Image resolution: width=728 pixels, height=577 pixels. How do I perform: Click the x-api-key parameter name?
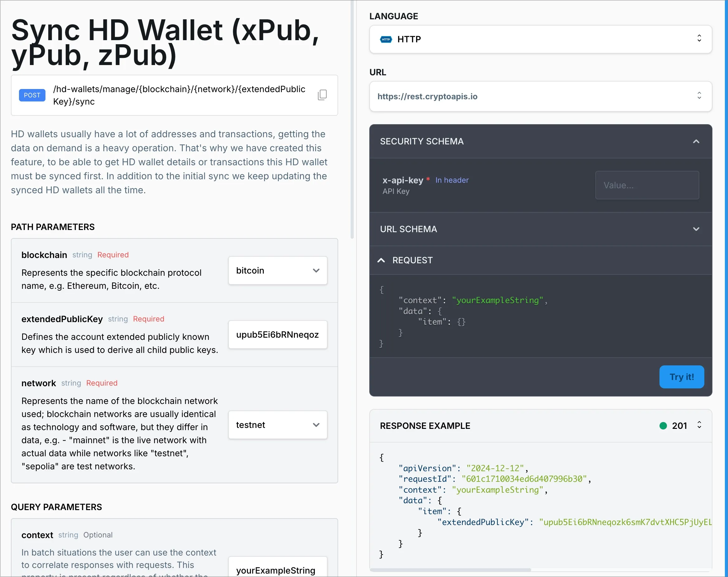tap(403, 180)
